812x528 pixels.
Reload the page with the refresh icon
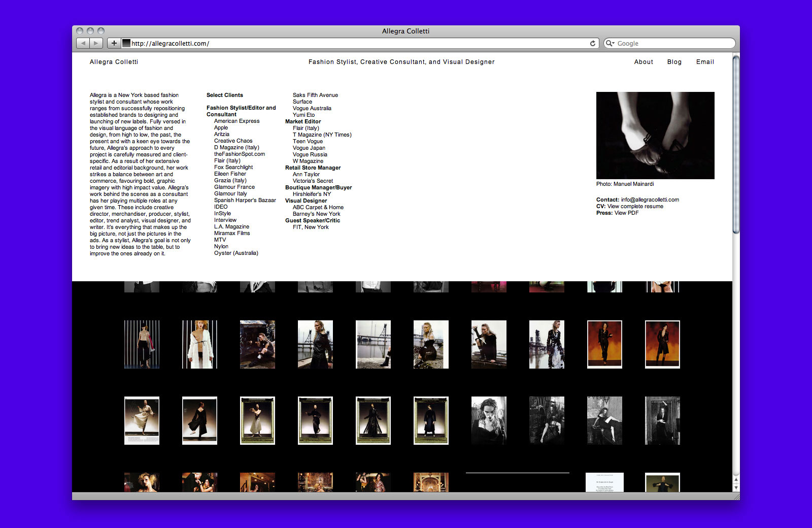592,44
